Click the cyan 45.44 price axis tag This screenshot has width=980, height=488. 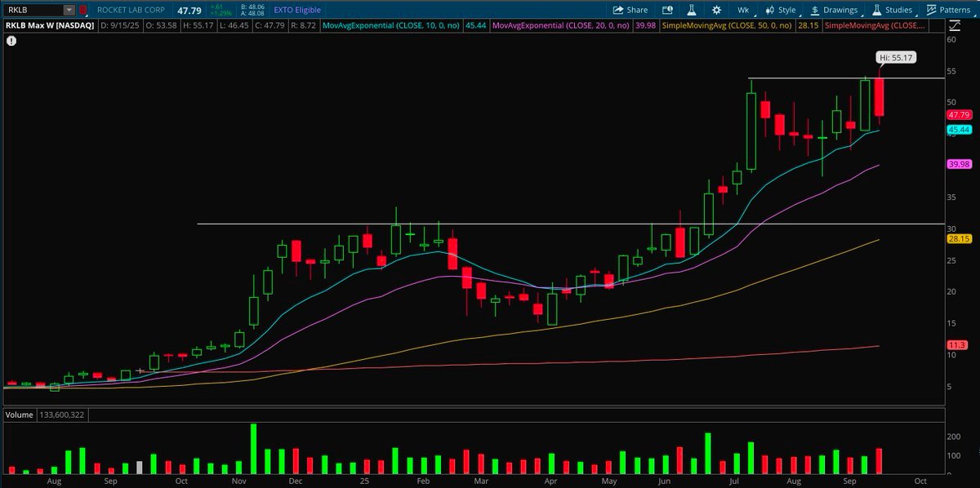click(958, 130)
